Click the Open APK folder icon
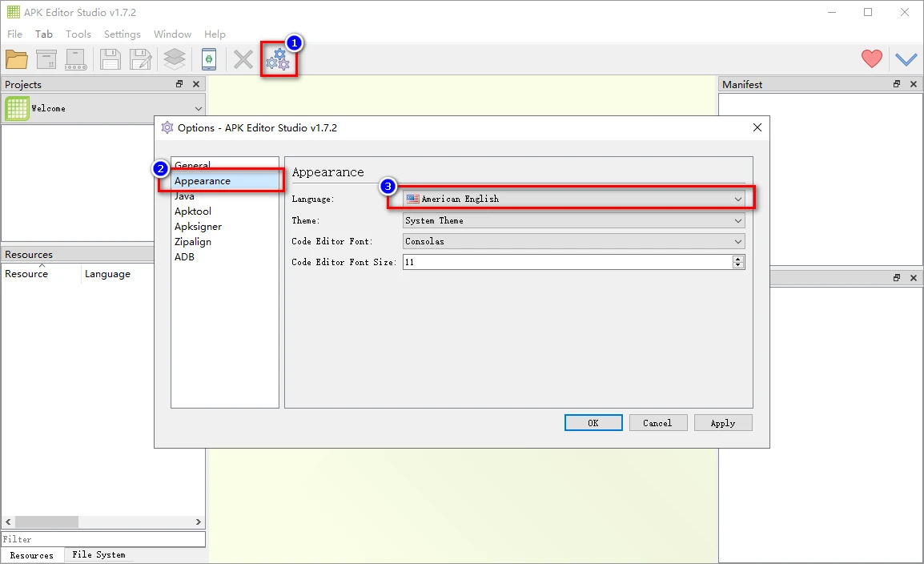Viewport: 924px width, 564px height. pos(17,59)
